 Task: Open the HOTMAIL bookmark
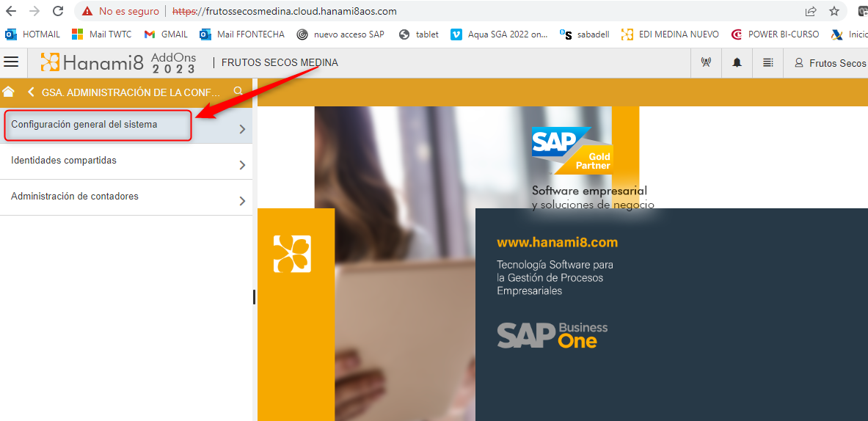[33, 34]
